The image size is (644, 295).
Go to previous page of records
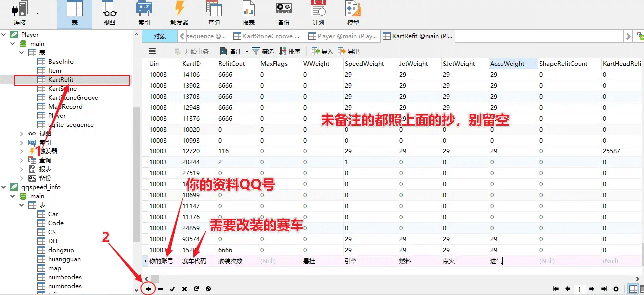[x=568, y=289]
